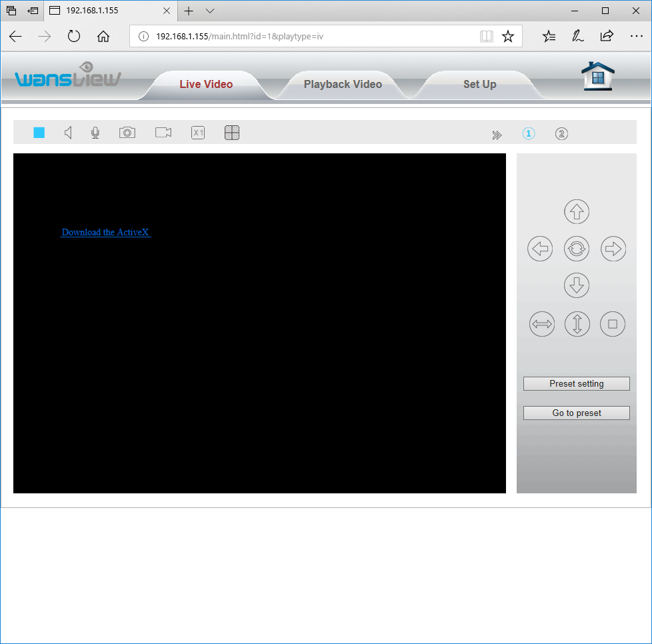Add notes with pen icon

click(x=577, y=37)
